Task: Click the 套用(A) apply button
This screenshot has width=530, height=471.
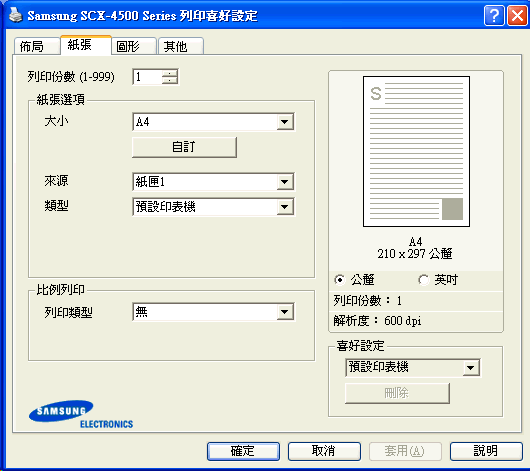Action: 405,451
